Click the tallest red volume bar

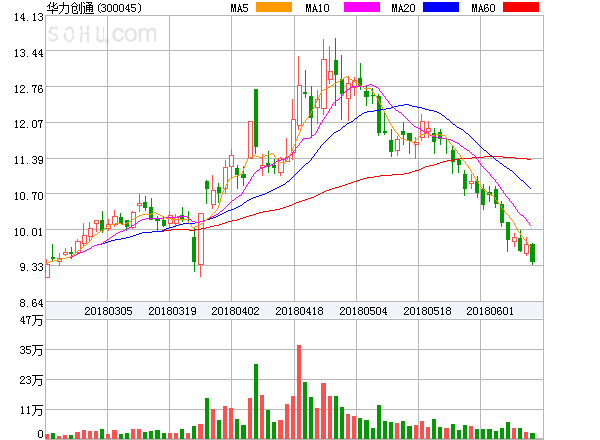click(299, 392)
